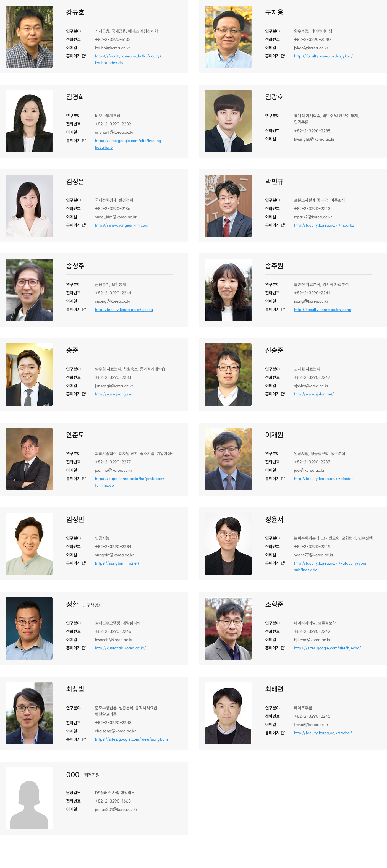Click external link icon beside 최상범 홈페이지
387x868 pixels.
pyautogui.click(x=84, y=739)
